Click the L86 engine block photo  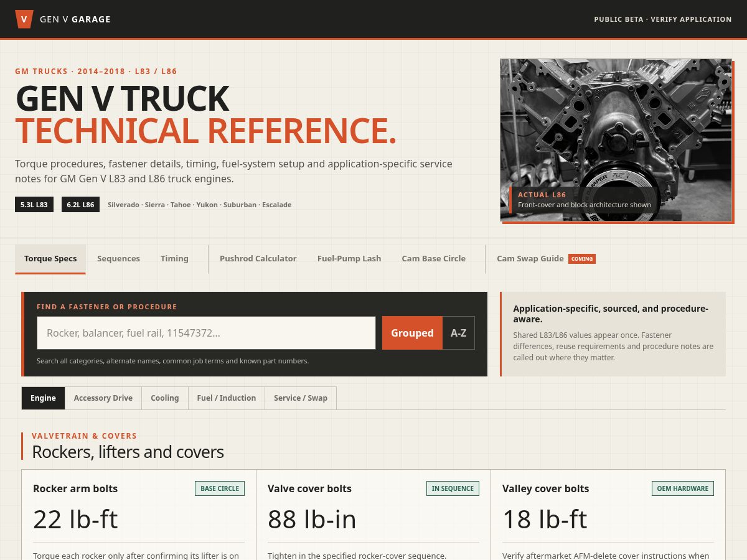pos(616,140)
